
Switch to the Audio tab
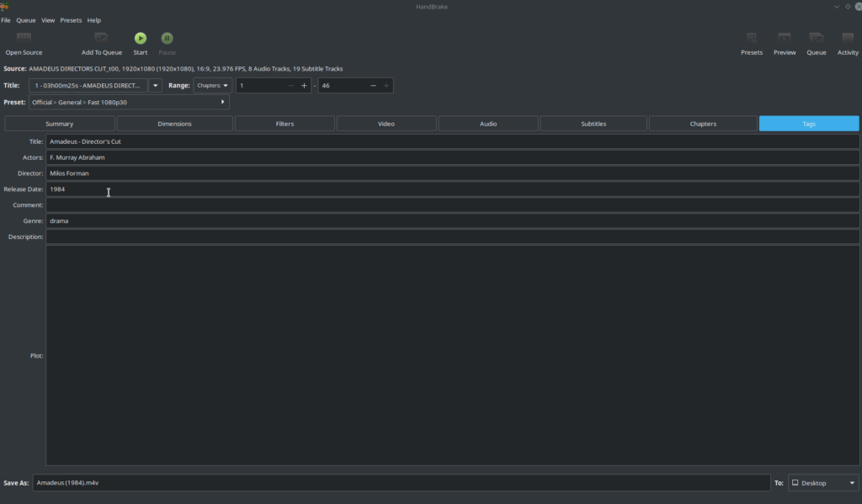(488, 124)
